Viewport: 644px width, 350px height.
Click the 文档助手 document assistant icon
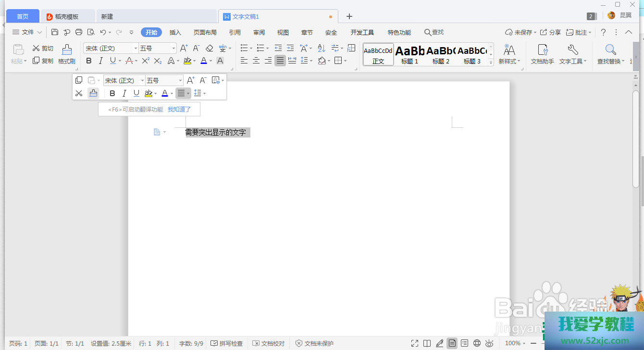tap(542, 50)
